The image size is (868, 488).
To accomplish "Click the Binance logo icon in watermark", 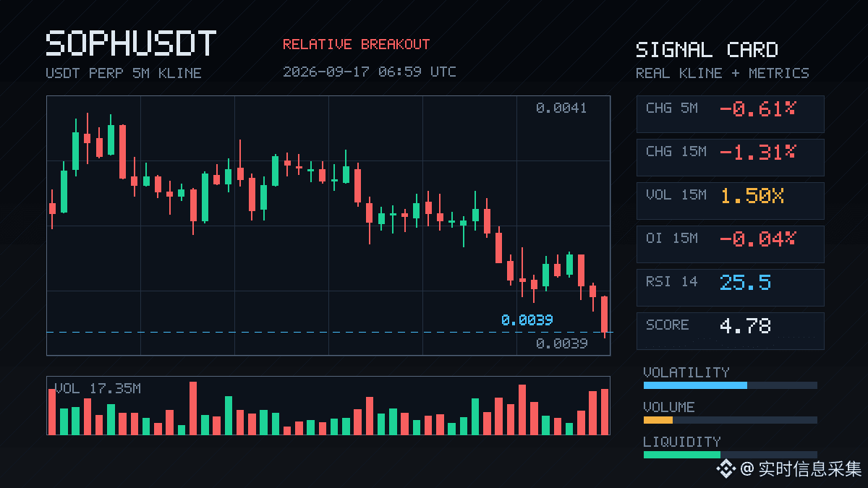I will [726, 469].
